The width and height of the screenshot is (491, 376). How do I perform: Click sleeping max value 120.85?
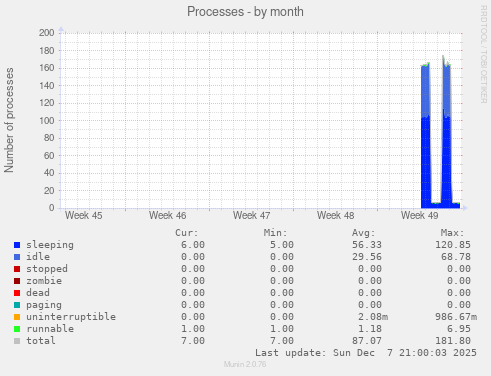coord(453,245)
